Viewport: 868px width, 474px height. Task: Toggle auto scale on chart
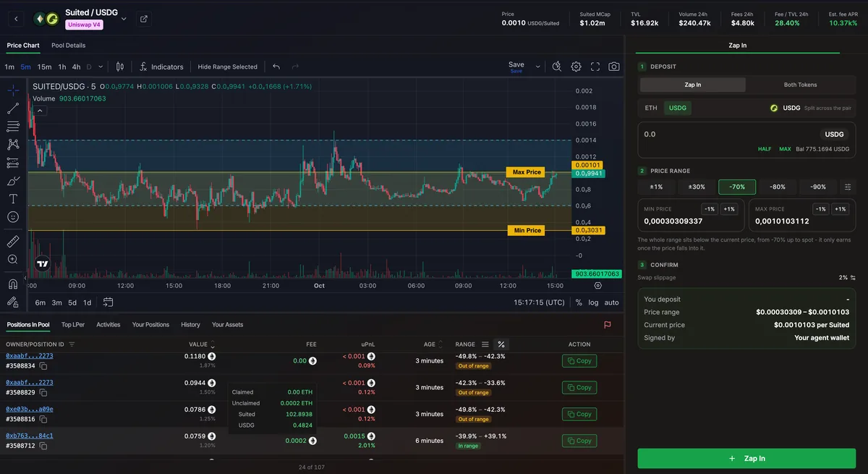pos(611,302)
